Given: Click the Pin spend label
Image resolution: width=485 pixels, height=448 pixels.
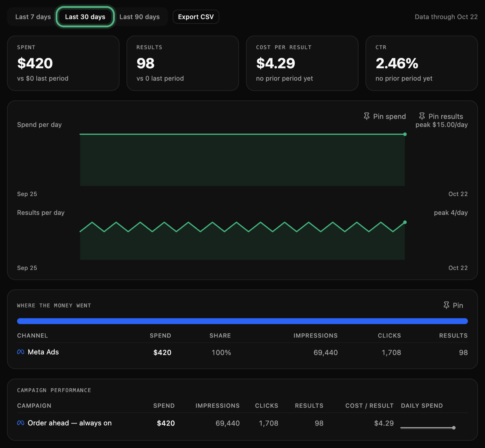Looking at the screenshot, I should point(389,116).
